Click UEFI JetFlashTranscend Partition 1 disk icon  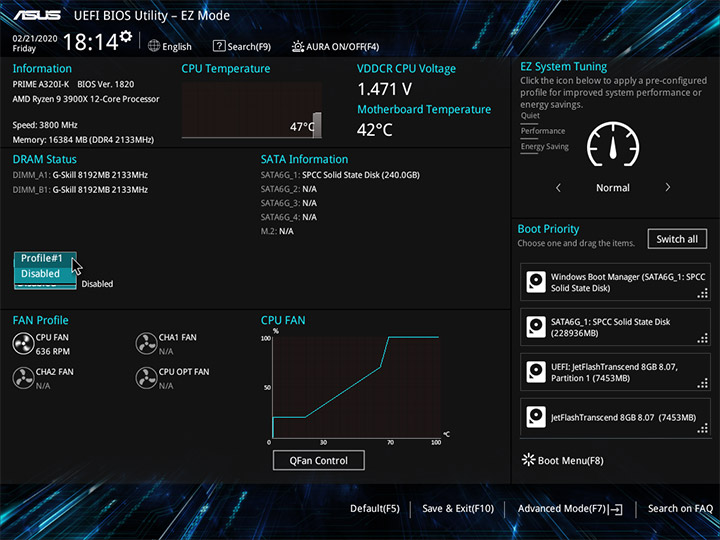(x=536, y=372)
